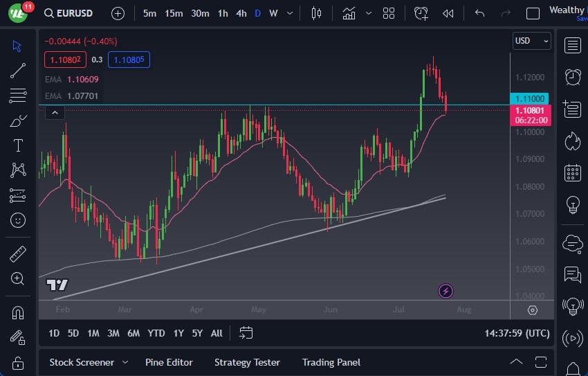588x376 pixels.
Task: Open the Strategy Tester tab
Action: click(247, 362)
